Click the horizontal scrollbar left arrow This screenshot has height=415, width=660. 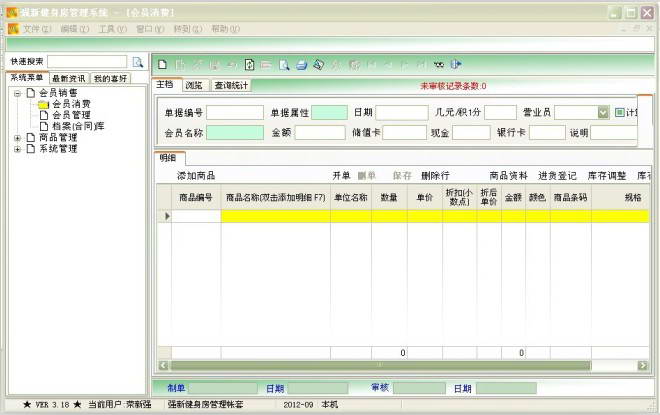163,365
